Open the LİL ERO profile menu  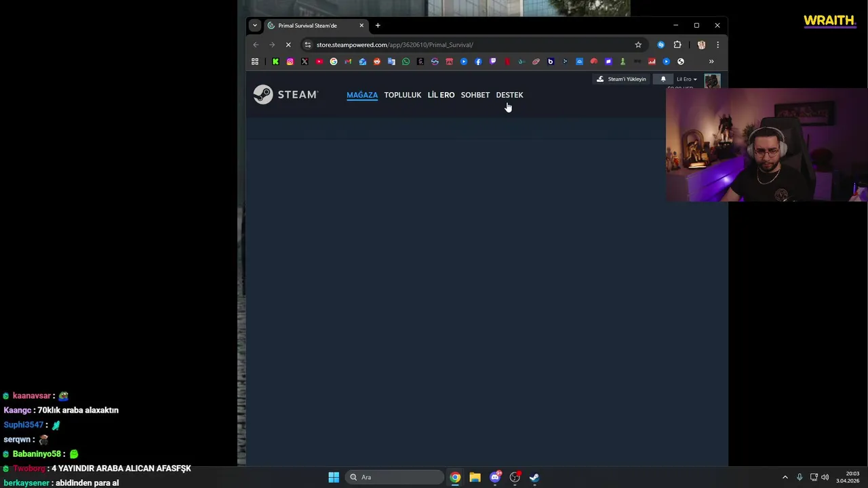[441, 95]
